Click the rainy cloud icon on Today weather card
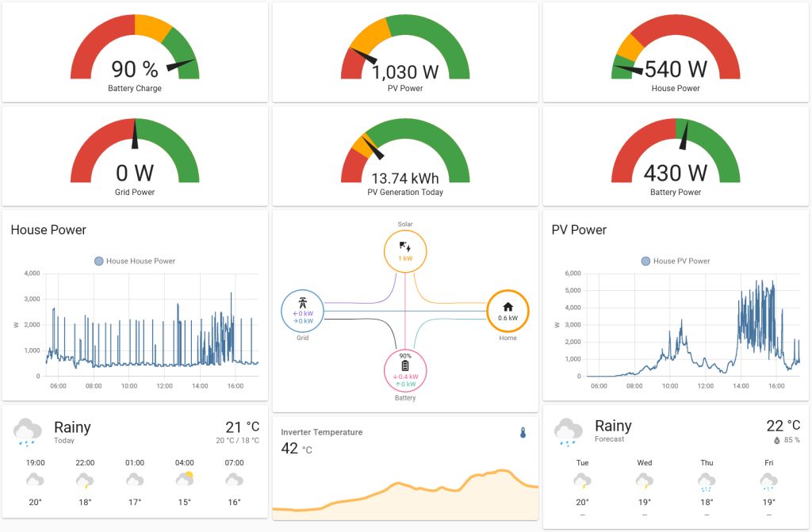This screenshot has height=532, width=812. pyautogui.click(x=28, y=432)
